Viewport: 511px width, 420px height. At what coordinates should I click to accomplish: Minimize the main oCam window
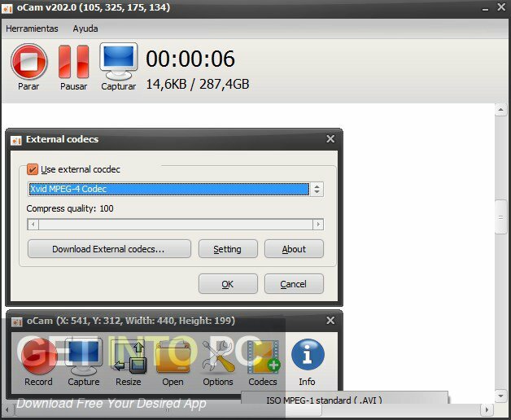486,8
